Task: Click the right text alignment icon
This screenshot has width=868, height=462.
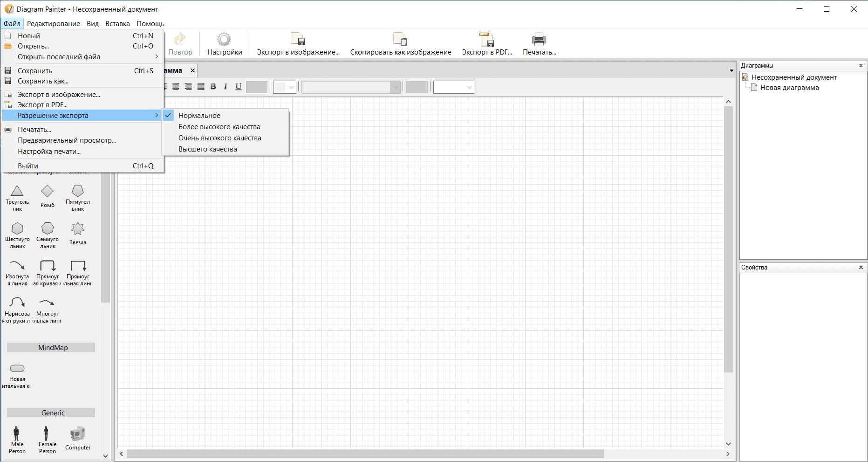Action: click(x=188, y=87)
